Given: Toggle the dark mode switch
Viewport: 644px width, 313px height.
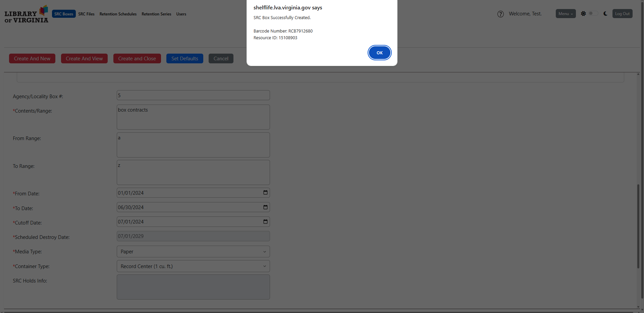Looking at the screenshot, I should [593, 13].
